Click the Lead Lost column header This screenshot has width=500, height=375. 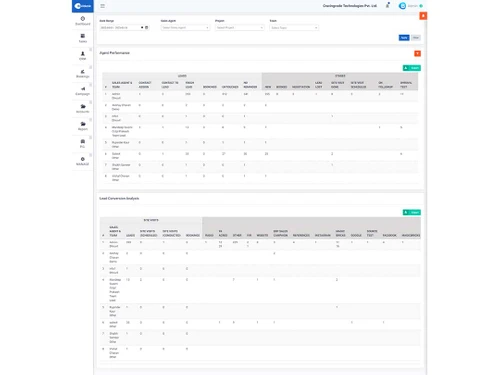pyautogui.click(x=319, y=85)
